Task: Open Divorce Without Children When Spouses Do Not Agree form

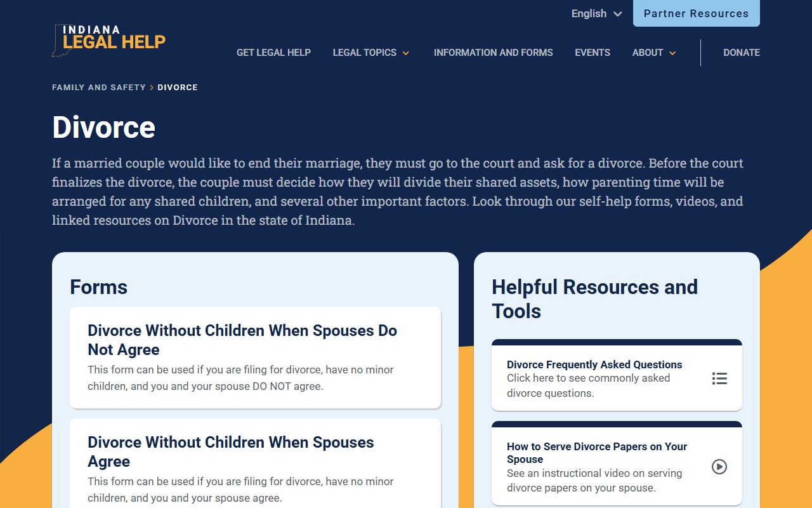Action: (x=255, y=358)
